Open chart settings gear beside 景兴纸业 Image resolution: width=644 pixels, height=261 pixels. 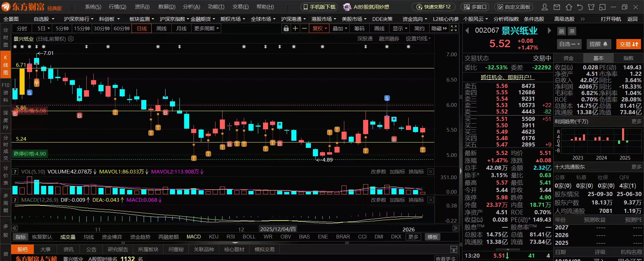point(71,39)
